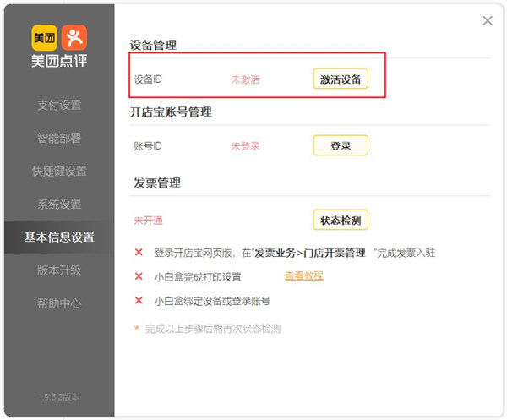Screen dimensions: 507x420
Task: Open the 查看教程 tutorial link
Action: pos(304,275)
